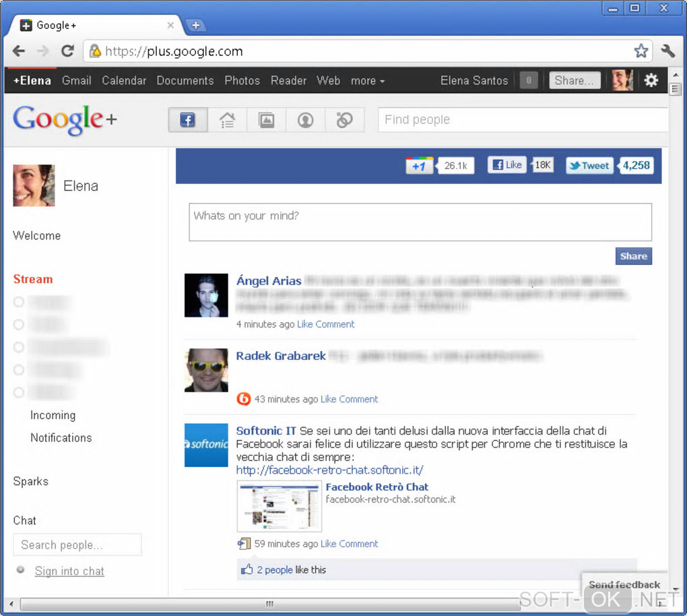Image resolution: width=687 pixels, height=616 pixels.
Task: Click the Share... box in top bar
Action: pyautogui.click(x=575, y=80)
